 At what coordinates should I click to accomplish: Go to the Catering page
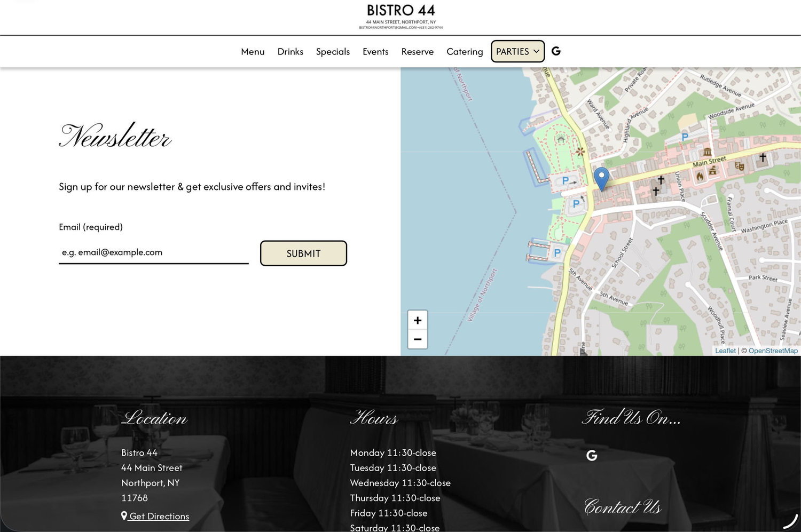tap(465, 52)
